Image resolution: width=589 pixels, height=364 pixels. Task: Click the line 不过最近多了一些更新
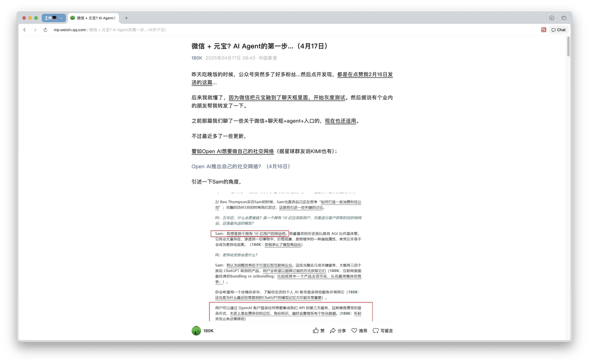tap(219, 136)
